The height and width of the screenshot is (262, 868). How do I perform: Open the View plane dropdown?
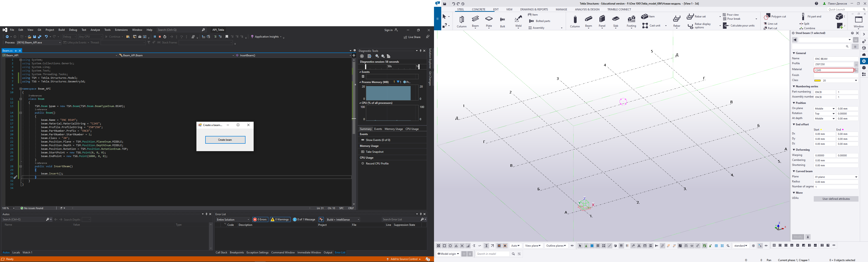point(533,245)
